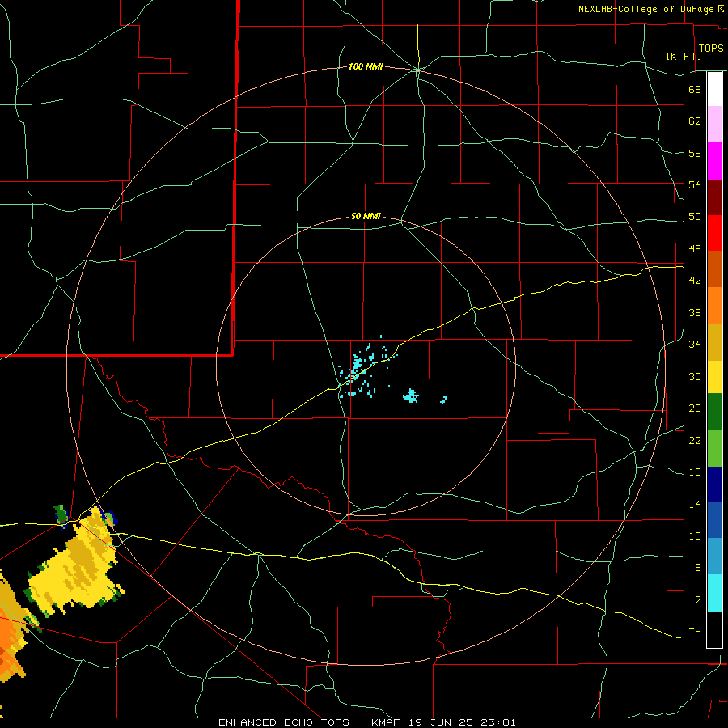
Task: Click the dense cyan echo cluster near radar center
Action: [x=357, y=365]
